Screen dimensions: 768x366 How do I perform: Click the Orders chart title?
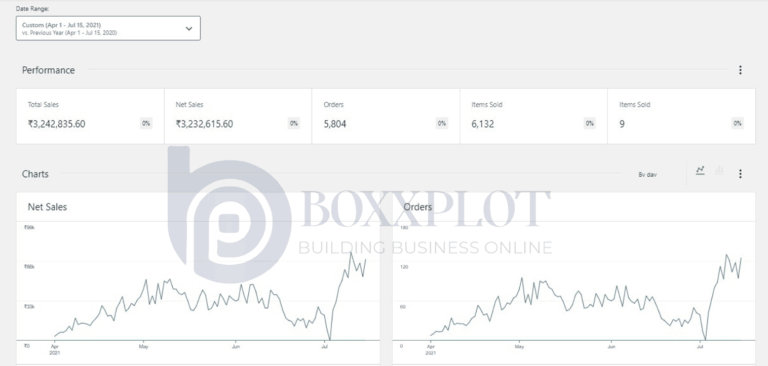coord(418,207)
